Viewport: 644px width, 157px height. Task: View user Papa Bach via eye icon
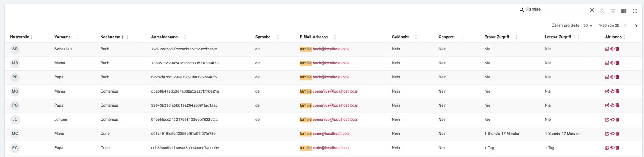tap(612, 77)
